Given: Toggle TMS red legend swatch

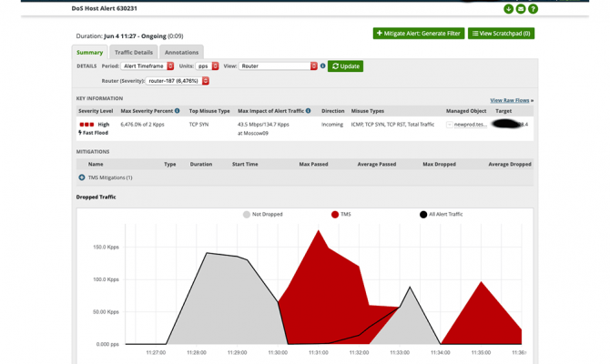Looking at the screenshot, I should click(335, 214).
